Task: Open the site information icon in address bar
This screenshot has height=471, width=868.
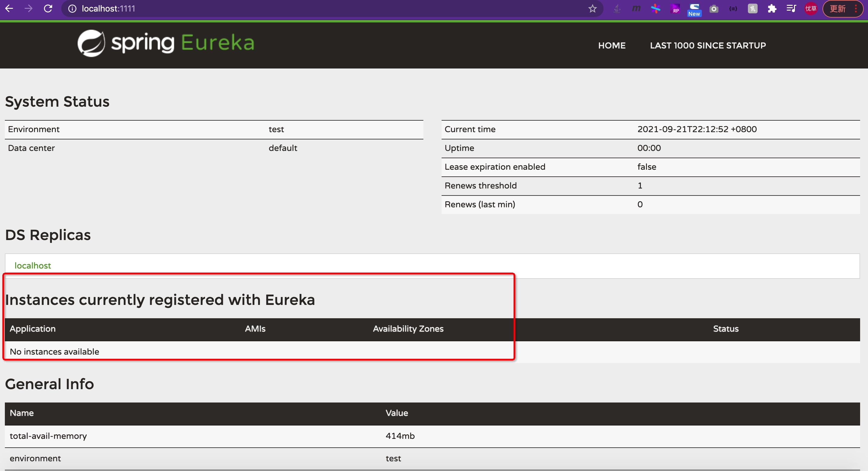Action: pyautogui.click(x=72, y=9)
